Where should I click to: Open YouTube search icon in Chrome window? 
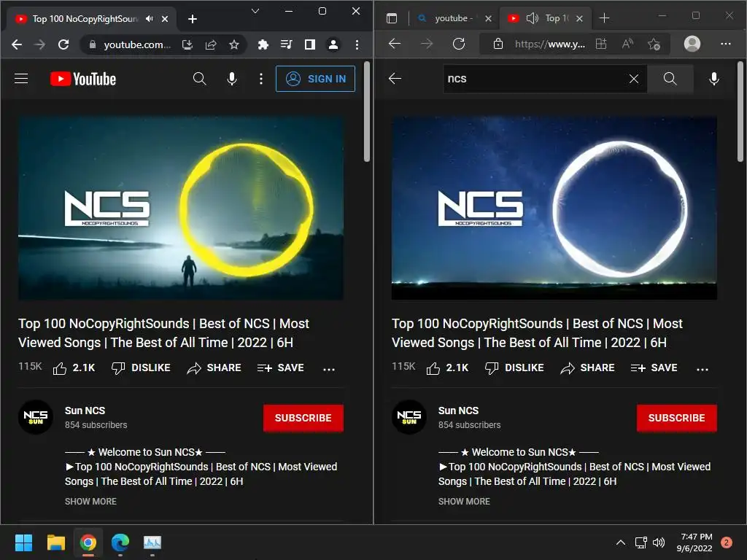click(x=200, y=79)
